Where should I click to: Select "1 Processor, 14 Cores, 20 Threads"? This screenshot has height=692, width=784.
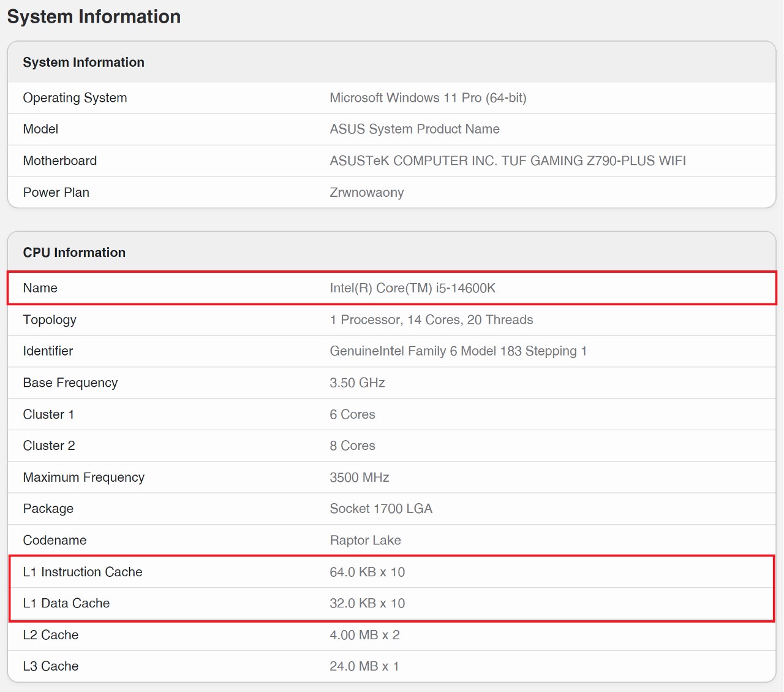432,320
